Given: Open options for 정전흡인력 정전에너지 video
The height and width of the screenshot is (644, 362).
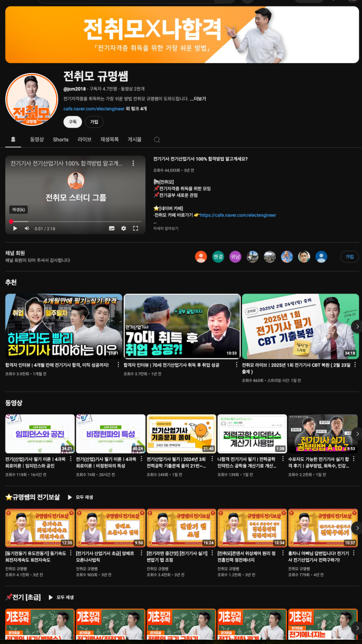Looking at the screenshot, I should (x=283, y=554).
